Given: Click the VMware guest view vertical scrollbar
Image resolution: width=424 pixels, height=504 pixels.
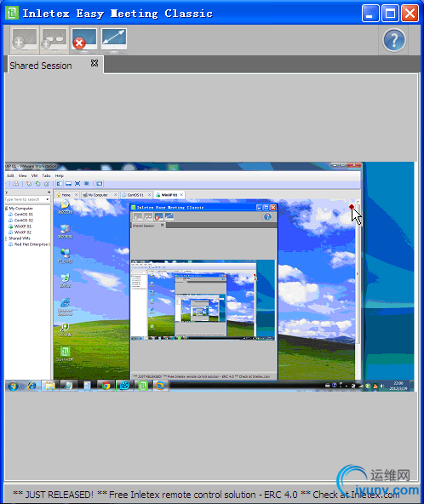Looking at the screenshot, I should [357, 273].
